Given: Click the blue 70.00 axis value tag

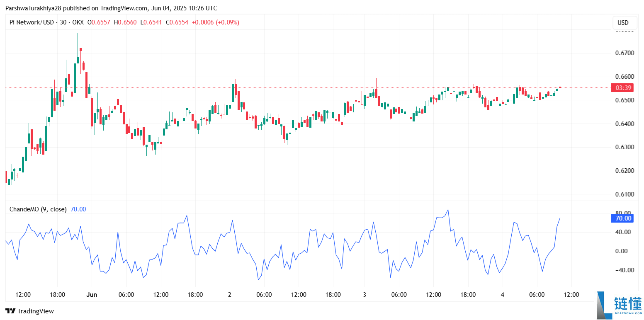Looking at the screenshot, I should pyautogui.click(x=623, y=218).
